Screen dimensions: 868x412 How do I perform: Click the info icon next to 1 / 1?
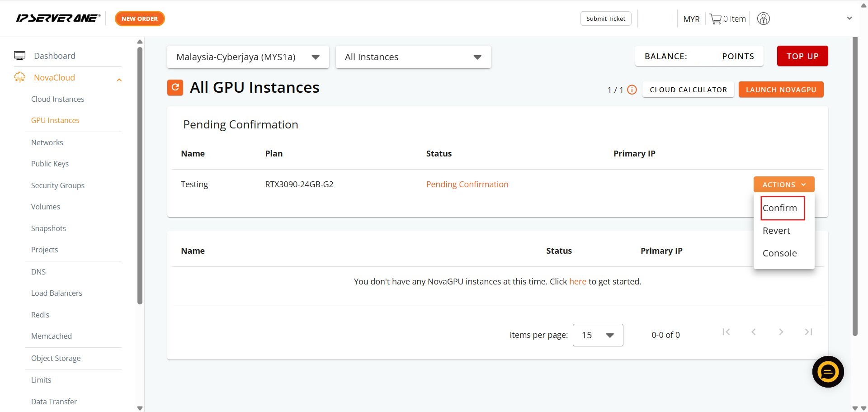pos(632,90)
